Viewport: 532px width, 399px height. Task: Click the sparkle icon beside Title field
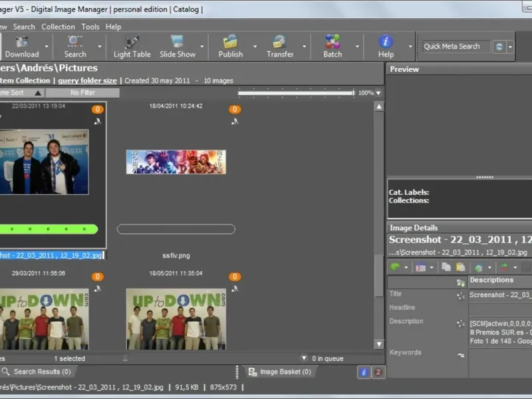[460, 296]
